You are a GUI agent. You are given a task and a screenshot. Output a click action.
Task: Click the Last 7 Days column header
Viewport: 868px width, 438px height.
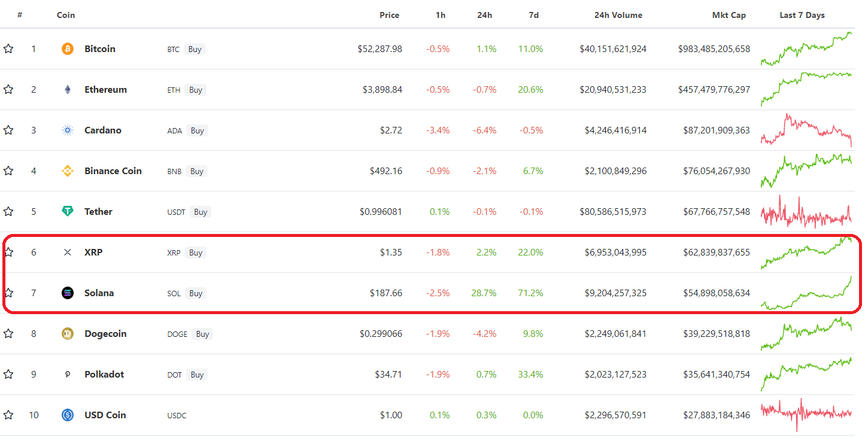[x=802, y=15]
